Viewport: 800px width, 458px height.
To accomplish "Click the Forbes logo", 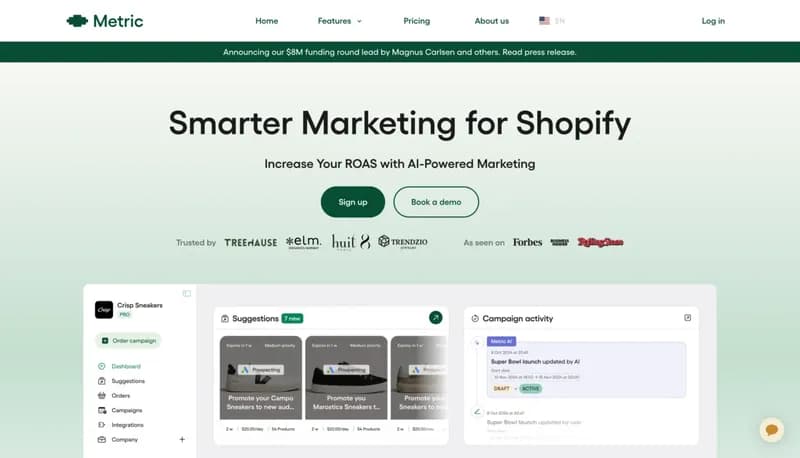I will 528,242.
